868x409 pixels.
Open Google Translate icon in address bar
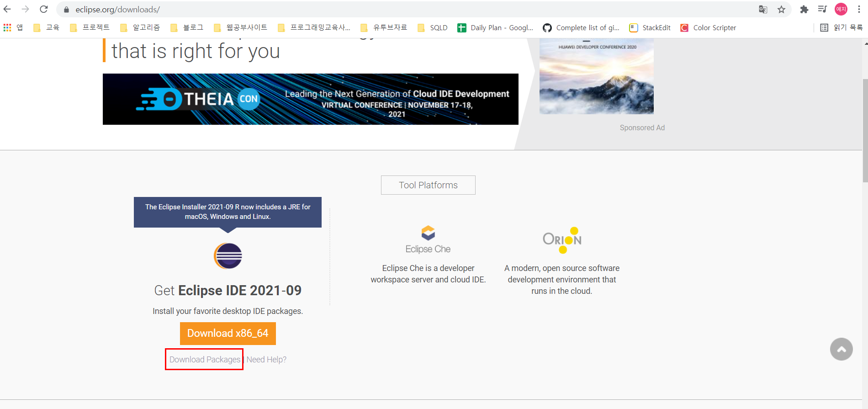(763, 10)
